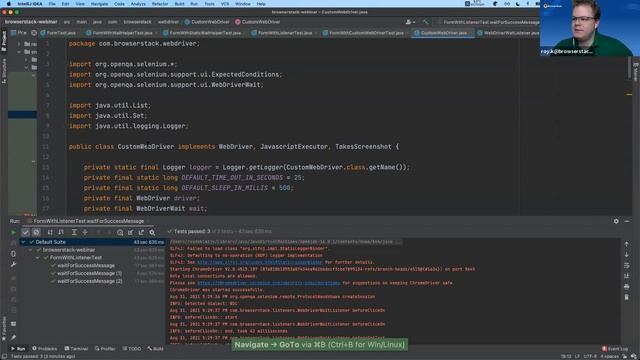Collapse the FormWithListenerTest node
This screenshot has height=360, width=640.
38,258
